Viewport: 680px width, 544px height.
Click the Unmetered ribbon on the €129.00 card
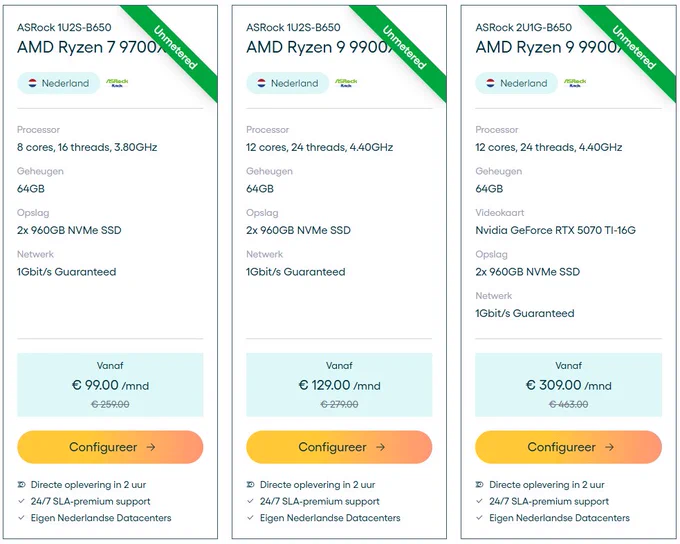coord(405,48)
